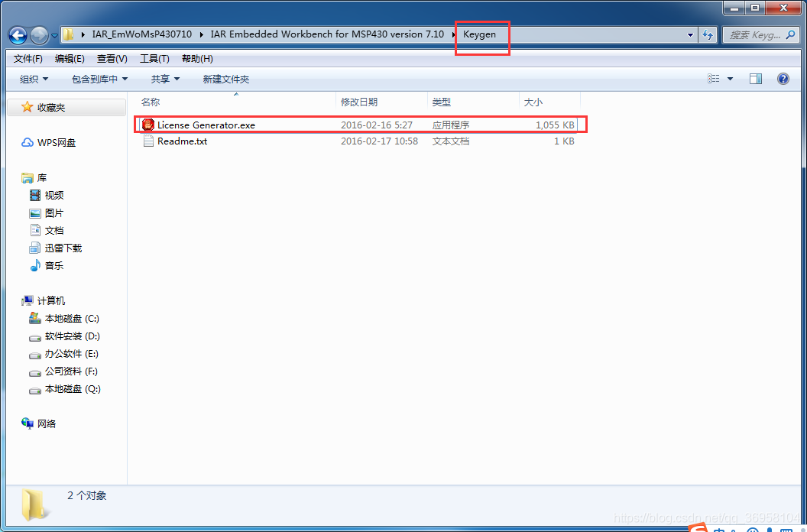Viewport: 807px width, 532px height.
Task: Toggle the preview pane icon
Action: pos(756,79)
